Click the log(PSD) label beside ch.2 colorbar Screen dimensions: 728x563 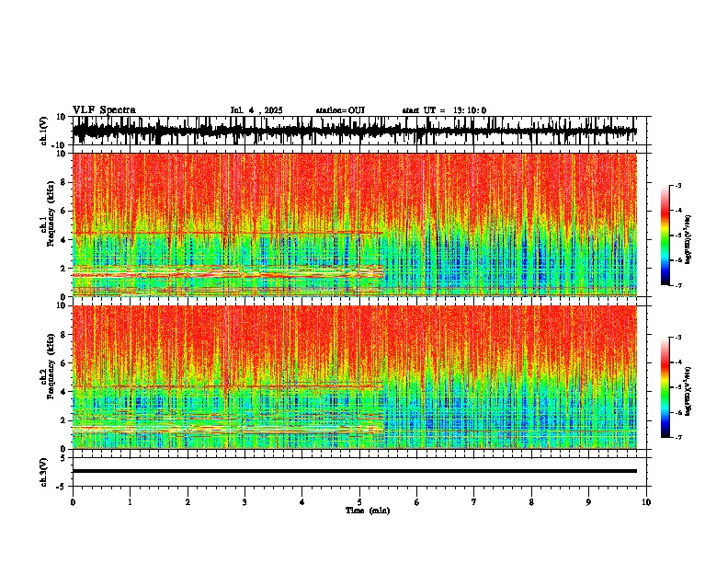688,390
